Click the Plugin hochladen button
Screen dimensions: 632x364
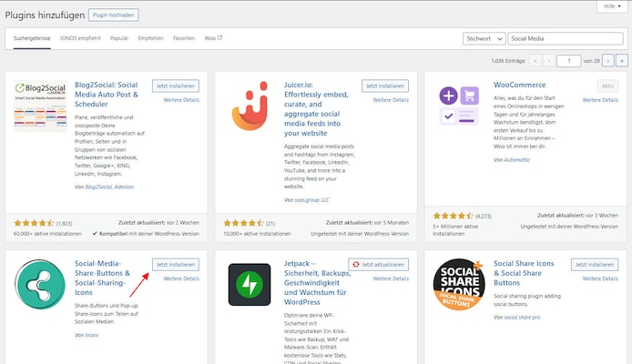coord(113,15)
